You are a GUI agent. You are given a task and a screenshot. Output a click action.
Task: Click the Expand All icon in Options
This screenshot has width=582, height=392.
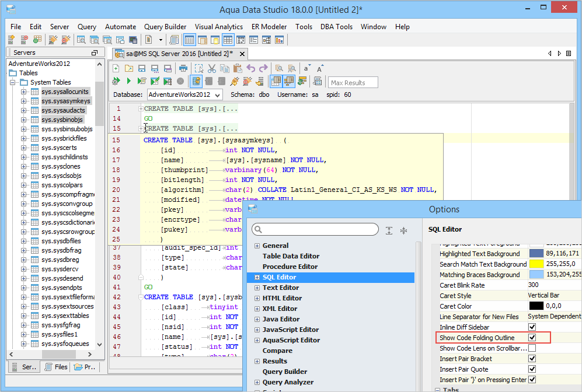(389, 230)
